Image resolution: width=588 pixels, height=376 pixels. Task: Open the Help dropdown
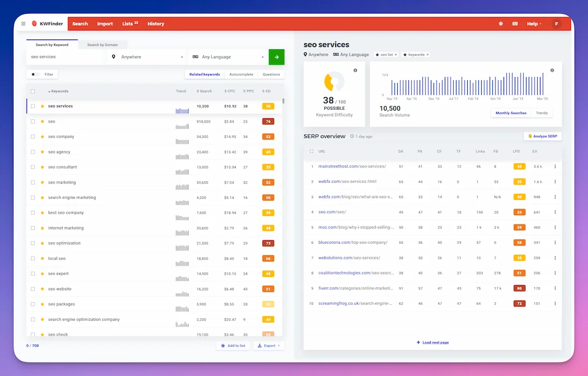[533, 24]
